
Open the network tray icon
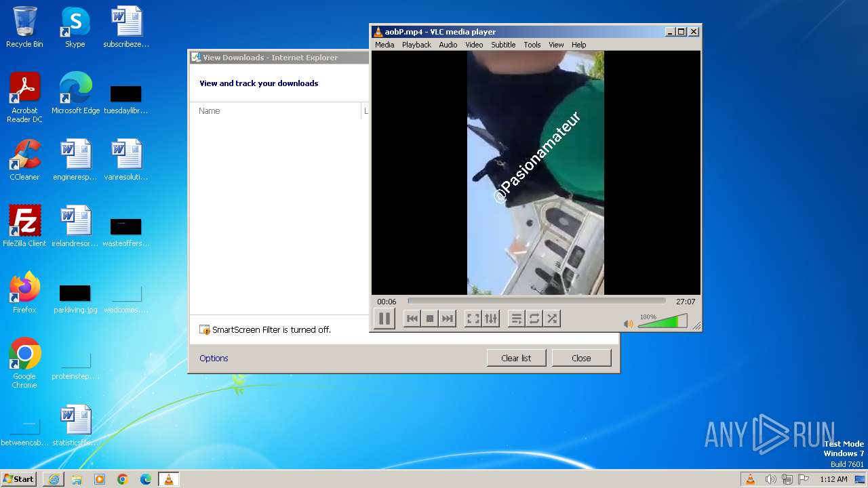[x=787, y=479]
